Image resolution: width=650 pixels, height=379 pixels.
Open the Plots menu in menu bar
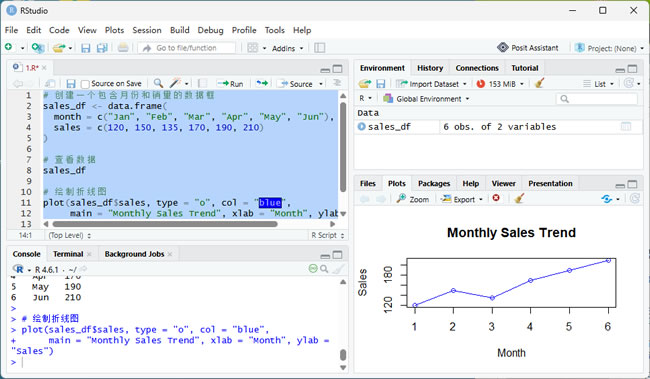pyautogui.click(x=114, y=30)
